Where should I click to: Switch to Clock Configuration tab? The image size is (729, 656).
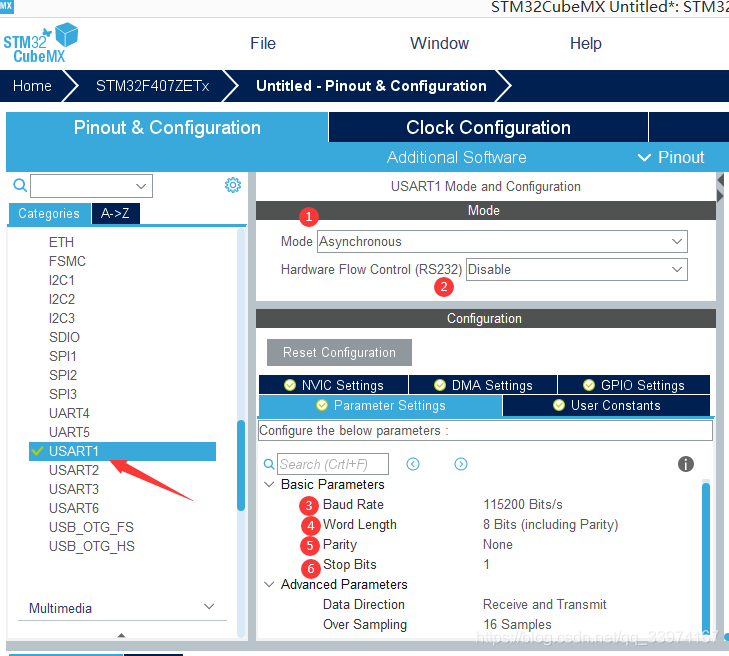point(488,127)
